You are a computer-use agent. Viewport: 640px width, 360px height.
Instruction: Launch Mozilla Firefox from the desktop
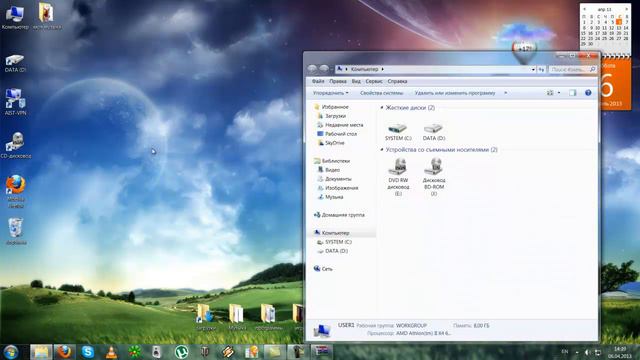tap(16, 191)
